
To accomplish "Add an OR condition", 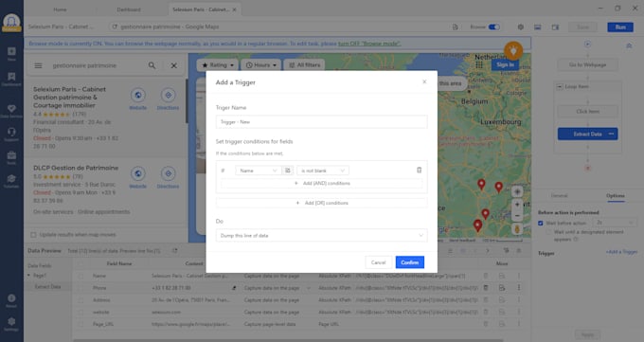I will (x=322, y=203).
